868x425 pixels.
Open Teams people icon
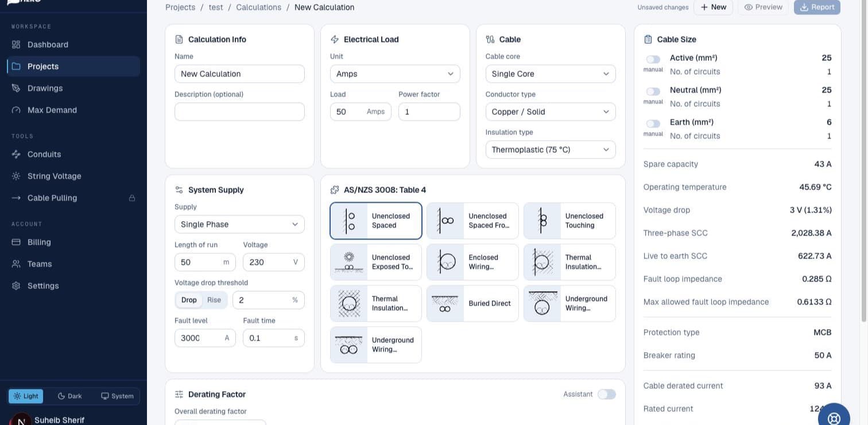click(16, 264)
